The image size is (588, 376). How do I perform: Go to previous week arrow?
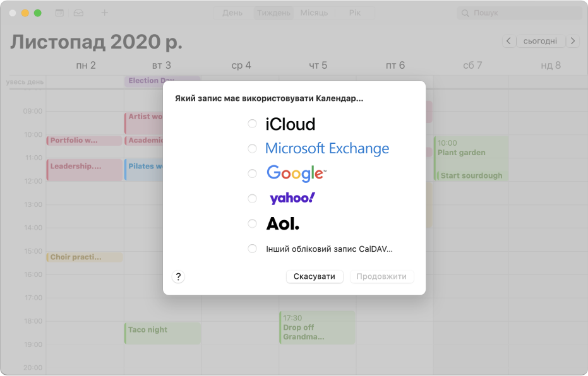508,41
